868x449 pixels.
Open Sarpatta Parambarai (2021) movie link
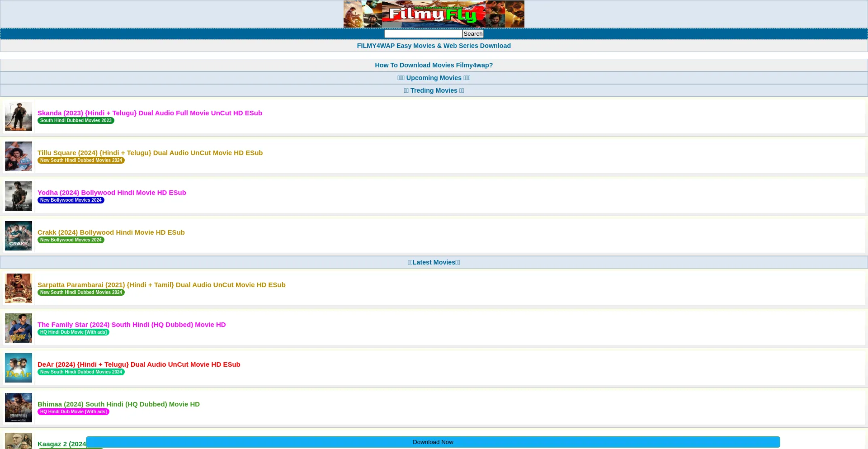click(x=161, y=285)
